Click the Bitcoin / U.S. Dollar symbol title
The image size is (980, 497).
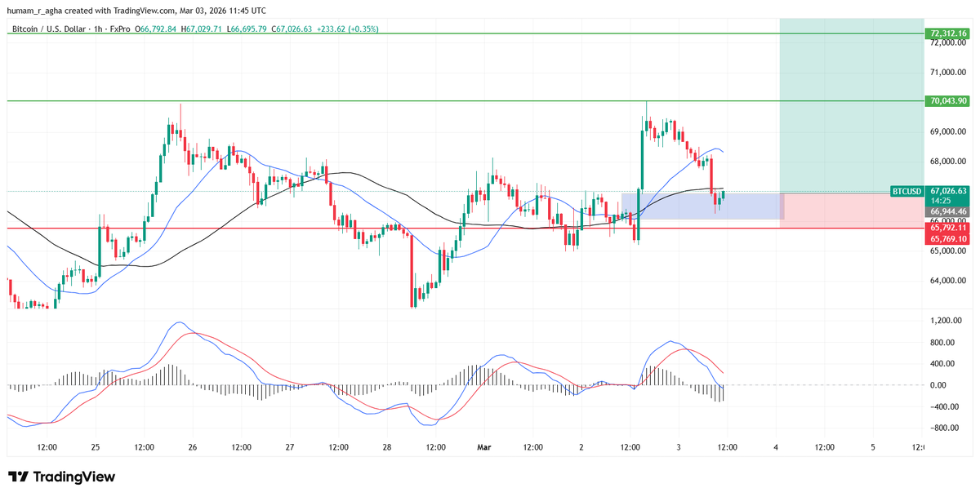[x=50, y=29]
